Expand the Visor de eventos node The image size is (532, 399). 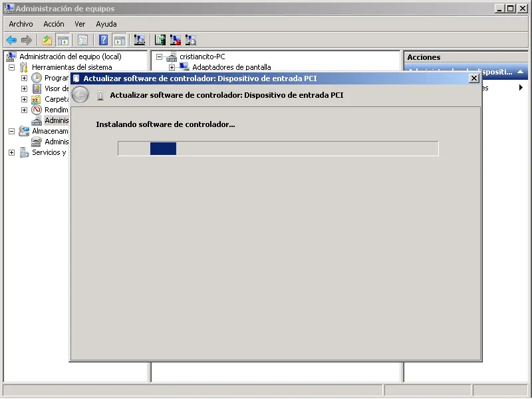(x=24, y=88)
